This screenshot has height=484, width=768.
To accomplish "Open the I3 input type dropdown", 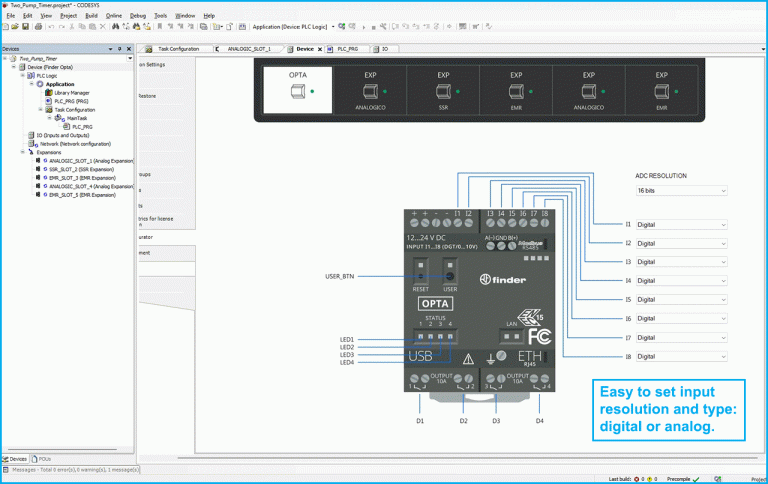I will click(681, 262).
